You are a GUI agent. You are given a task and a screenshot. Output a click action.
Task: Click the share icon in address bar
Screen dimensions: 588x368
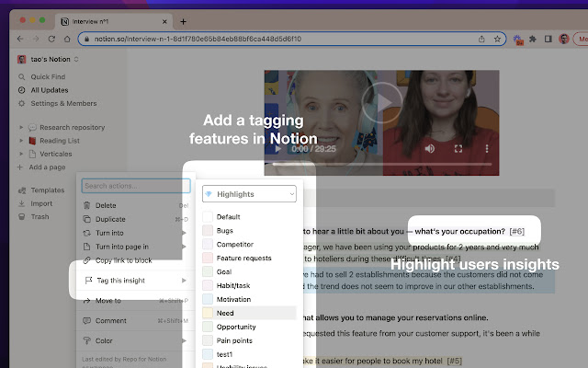pyautogui.click(x=481, y=39)
